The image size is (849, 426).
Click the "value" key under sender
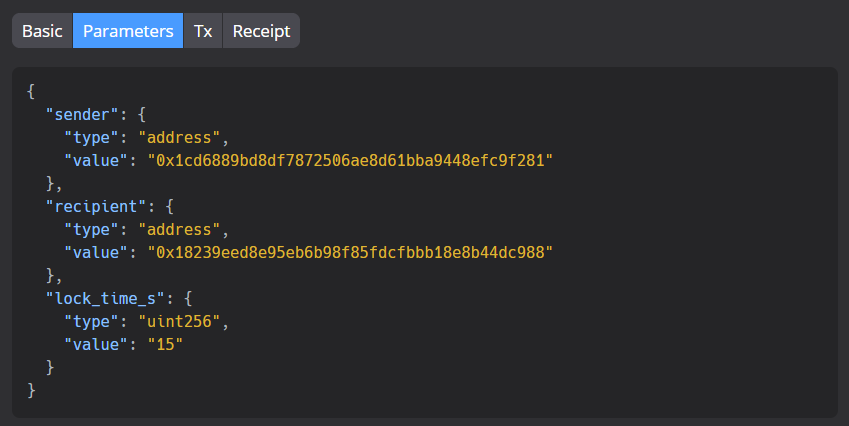96,160
